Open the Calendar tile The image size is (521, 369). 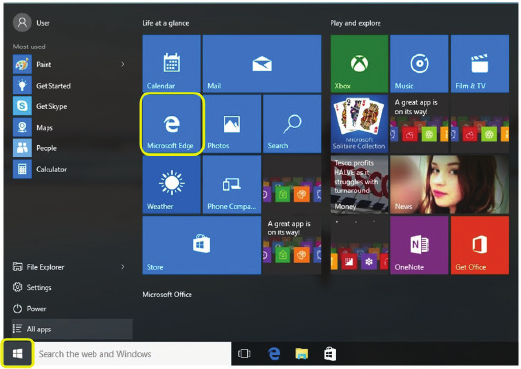tap(171, 64)
